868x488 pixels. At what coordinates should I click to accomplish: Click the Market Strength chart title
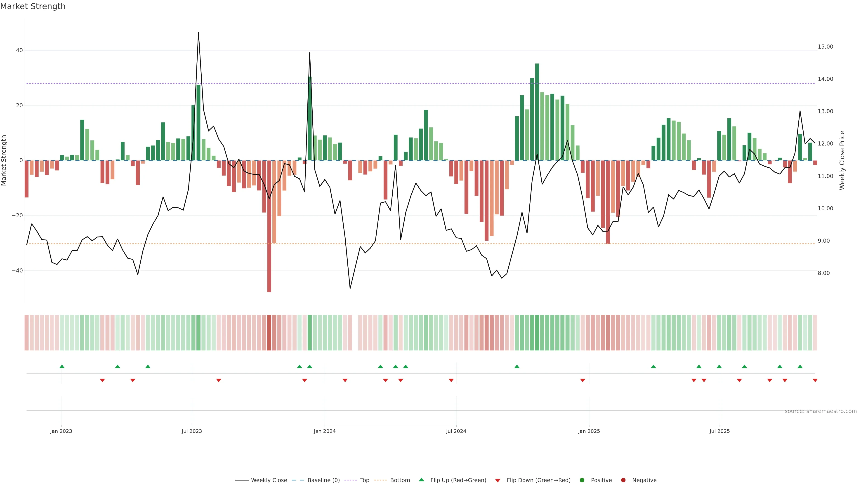click(33, 6)
